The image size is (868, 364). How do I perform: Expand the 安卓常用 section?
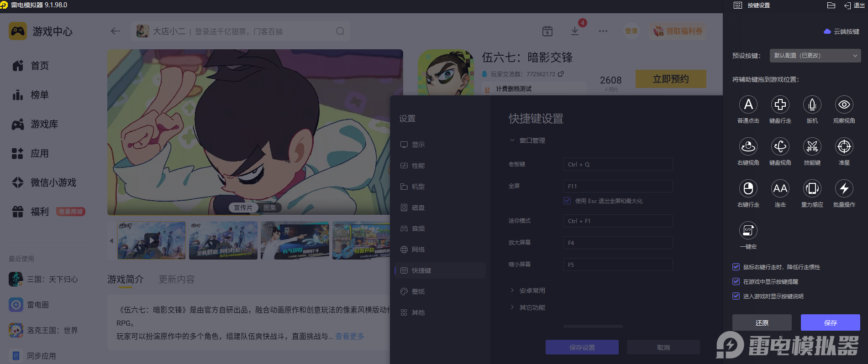(527, 291)
